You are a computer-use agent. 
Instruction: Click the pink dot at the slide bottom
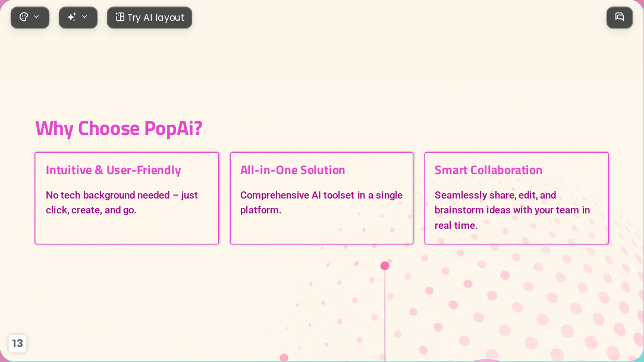(284, 358)
